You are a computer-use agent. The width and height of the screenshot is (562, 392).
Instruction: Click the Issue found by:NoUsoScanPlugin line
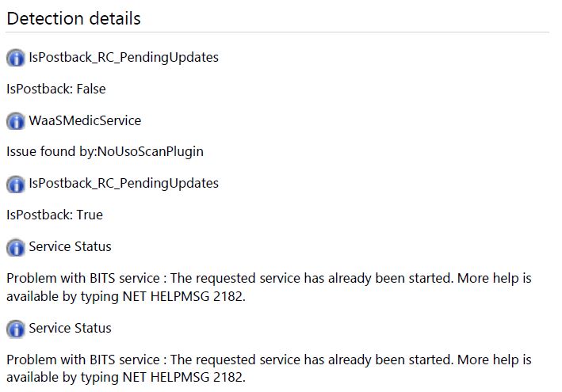(105, 152)
